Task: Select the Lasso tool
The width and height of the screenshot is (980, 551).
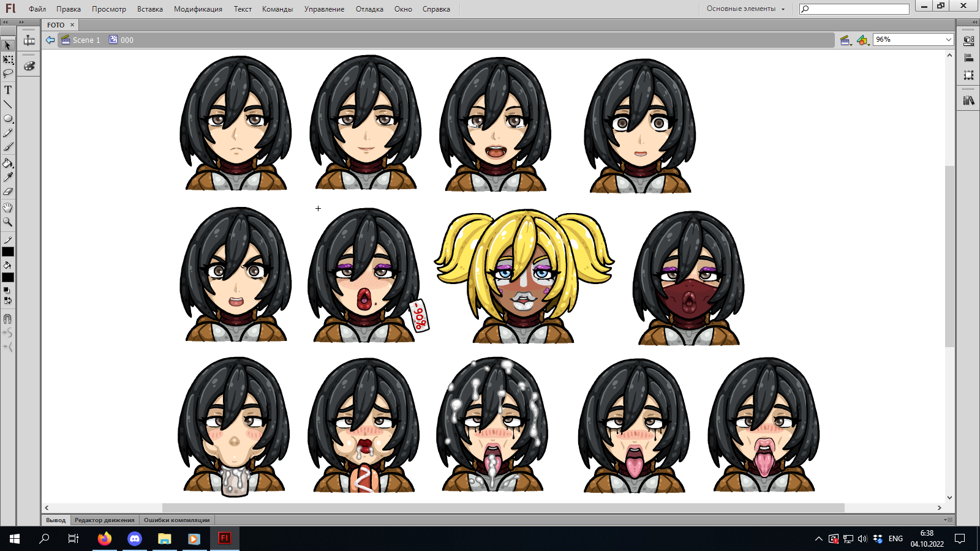Action: 8,73
